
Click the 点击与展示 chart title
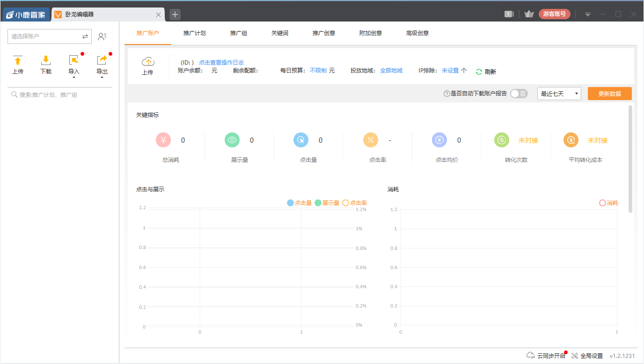coord(150,189)
